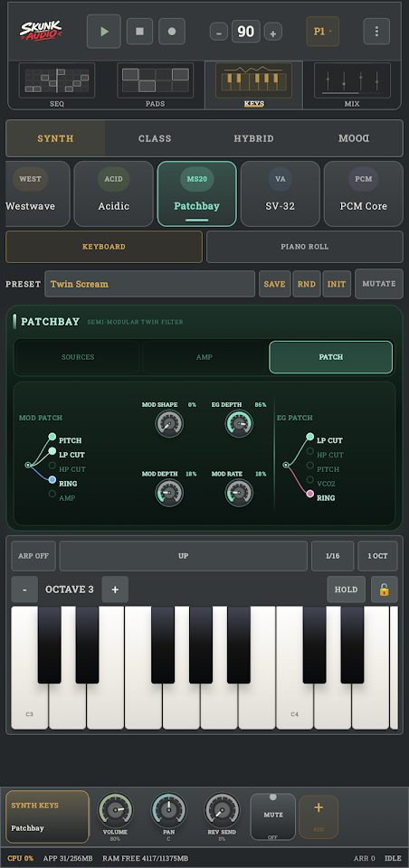
Task: Raise the keyboard octave with plus
Action: [115, 590]
